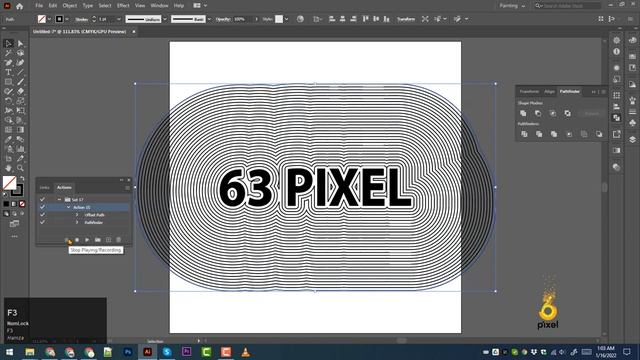This screenshot has width=640, height=360.
Task: Click Transform in control bar
Action: point(406,19)
